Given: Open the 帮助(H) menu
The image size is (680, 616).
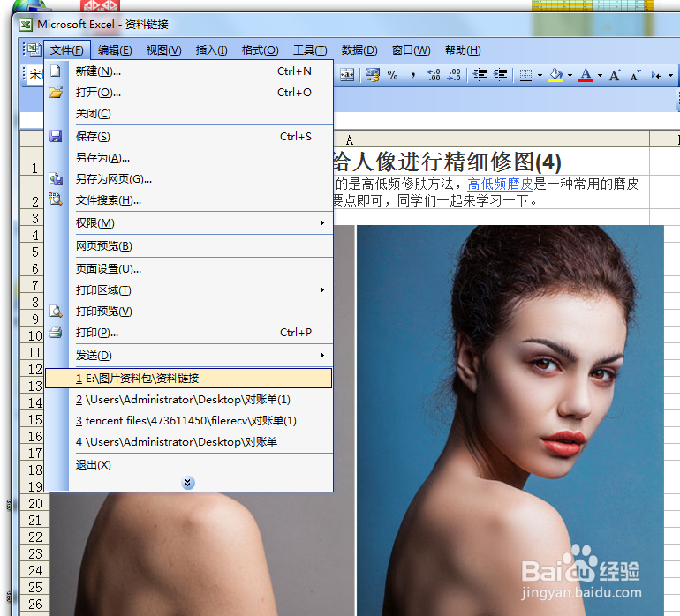Looking at the screenshot, I should click(x=463, y=50).
